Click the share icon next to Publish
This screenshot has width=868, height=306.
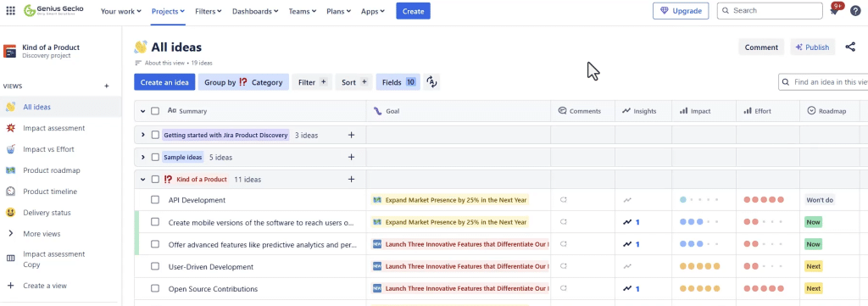pos(850,47)
